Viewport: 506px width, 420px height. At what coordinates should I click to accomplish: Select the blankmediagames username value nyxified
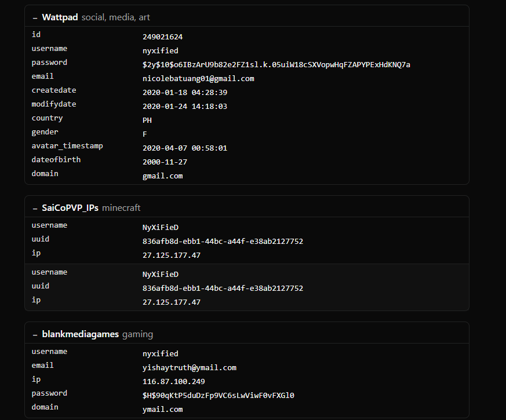pos(161,354)
